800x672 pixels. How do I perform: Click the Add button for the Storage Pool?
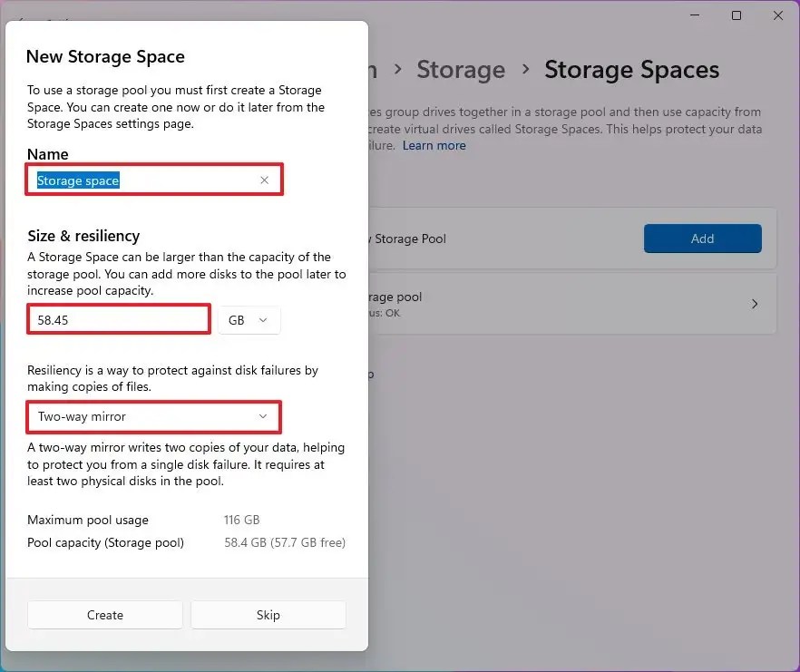702,239
